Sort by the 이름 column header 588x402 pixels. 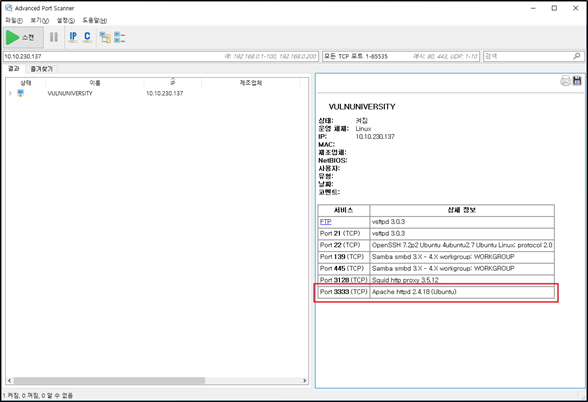pyautogui.click(x=94, y=83)
